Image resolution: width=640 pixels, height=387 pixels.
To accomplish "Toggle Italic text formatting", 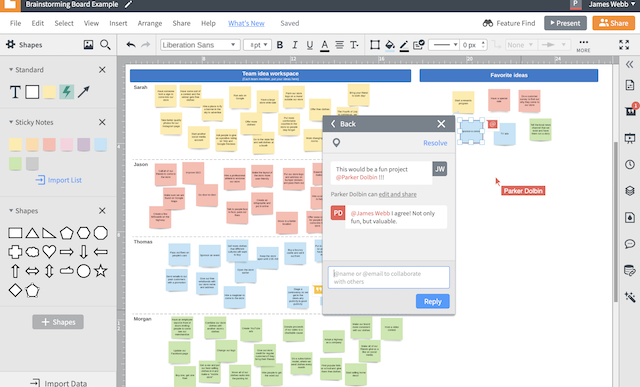I will pos(295,45).
